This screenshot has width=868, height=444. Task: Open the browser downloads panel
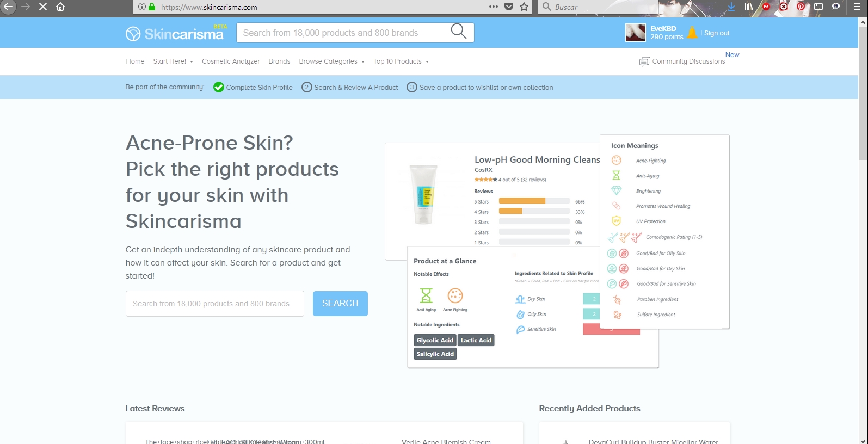731,7
